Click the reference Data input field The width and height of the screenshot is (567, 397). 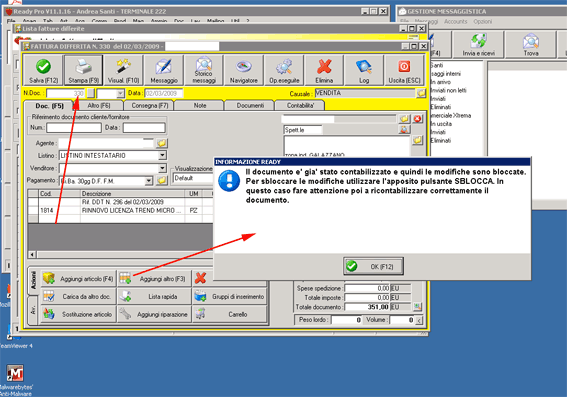click(x=144, y=128)
